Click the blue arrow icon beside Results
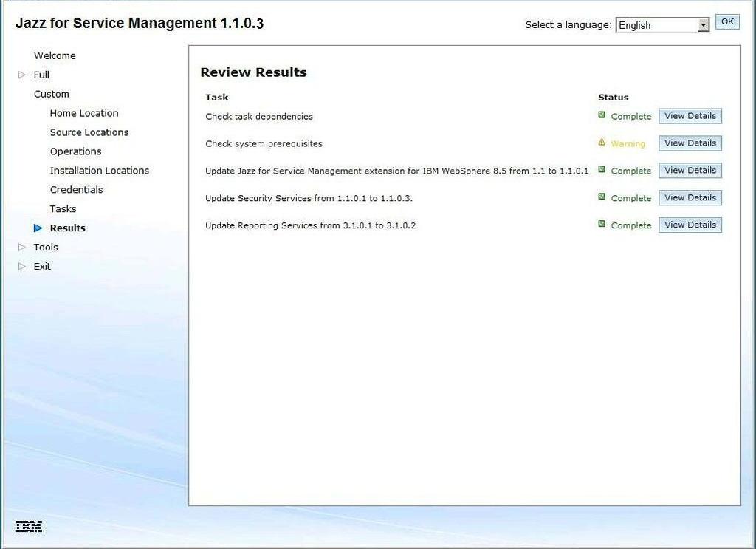The image size is (756, 549). click(x=38, y=228)
